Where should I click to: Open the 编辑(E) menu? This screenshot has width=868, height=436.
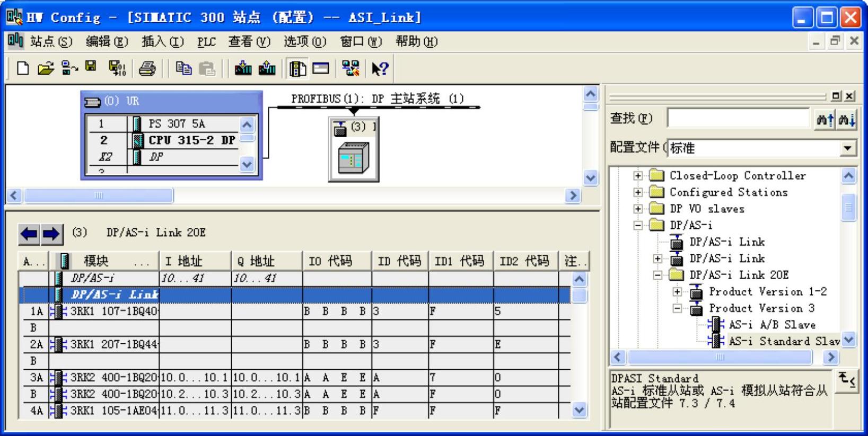[x=107, y=41]
